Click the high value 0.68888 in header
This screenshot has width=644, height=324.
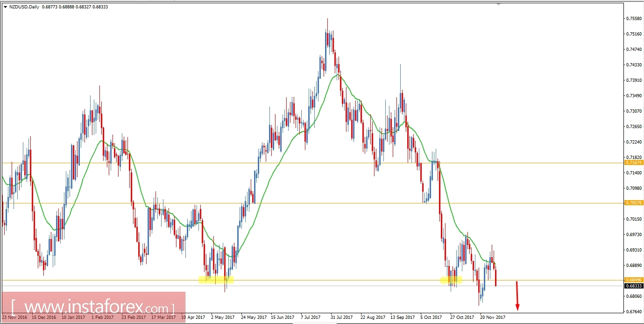coord(66,7)
